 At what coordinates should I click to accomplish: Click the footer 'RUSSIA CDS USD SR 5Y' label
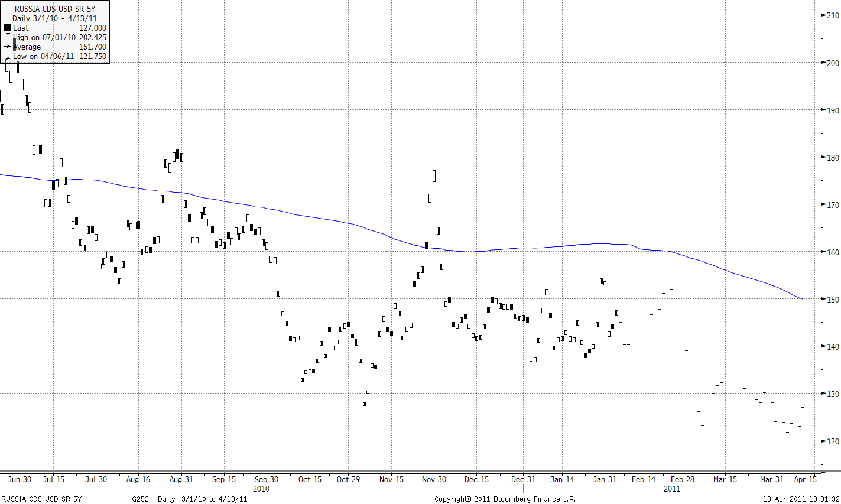point(41,499)
